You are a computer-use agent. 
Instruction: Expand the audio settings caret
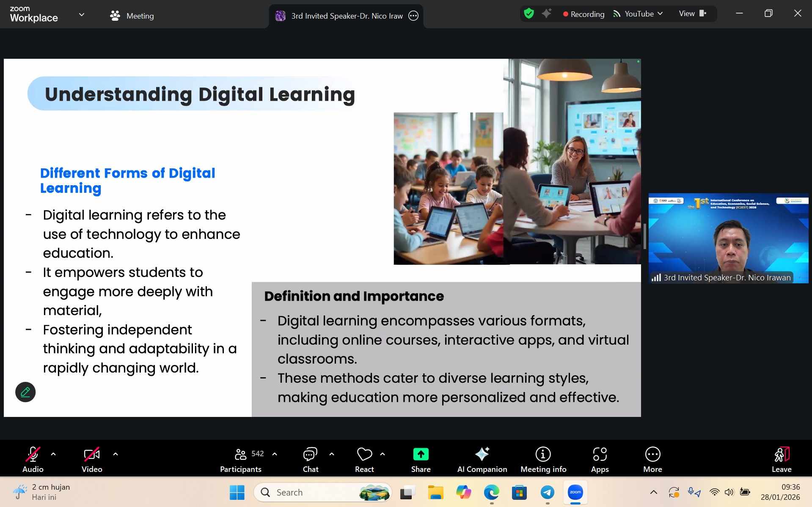pyautogui.click(x=53, y=454)
